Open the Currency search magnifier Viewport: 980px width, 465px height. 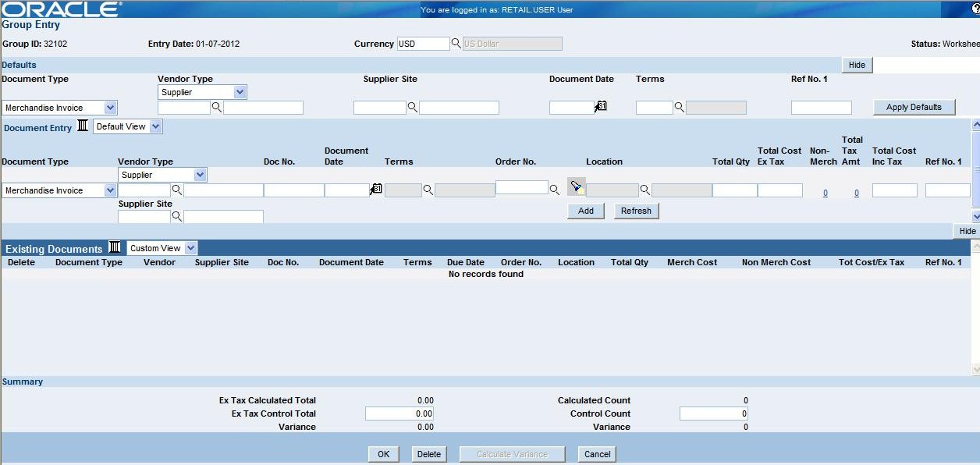(x=456, y=44)
